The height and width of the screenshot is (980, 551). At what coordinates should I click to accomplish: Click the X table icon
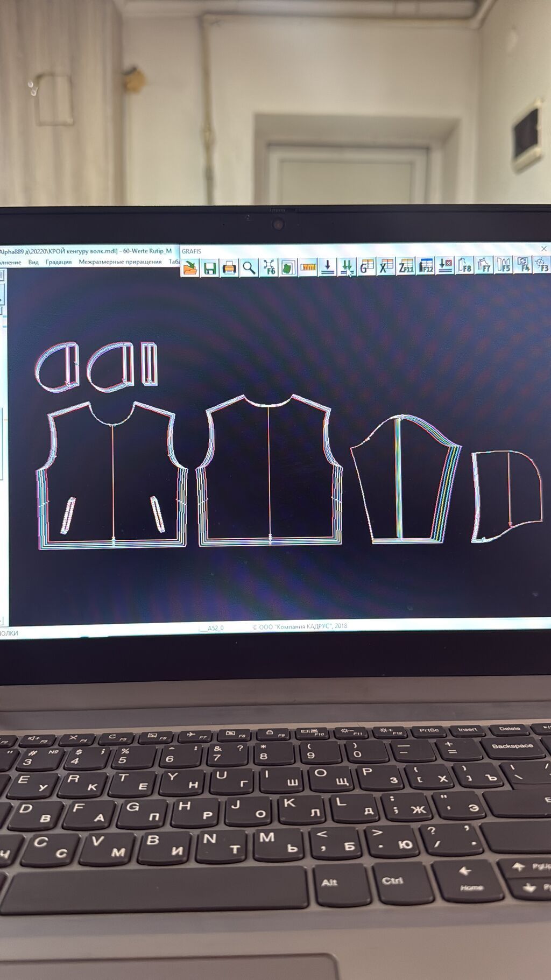(x=386, y=266)
